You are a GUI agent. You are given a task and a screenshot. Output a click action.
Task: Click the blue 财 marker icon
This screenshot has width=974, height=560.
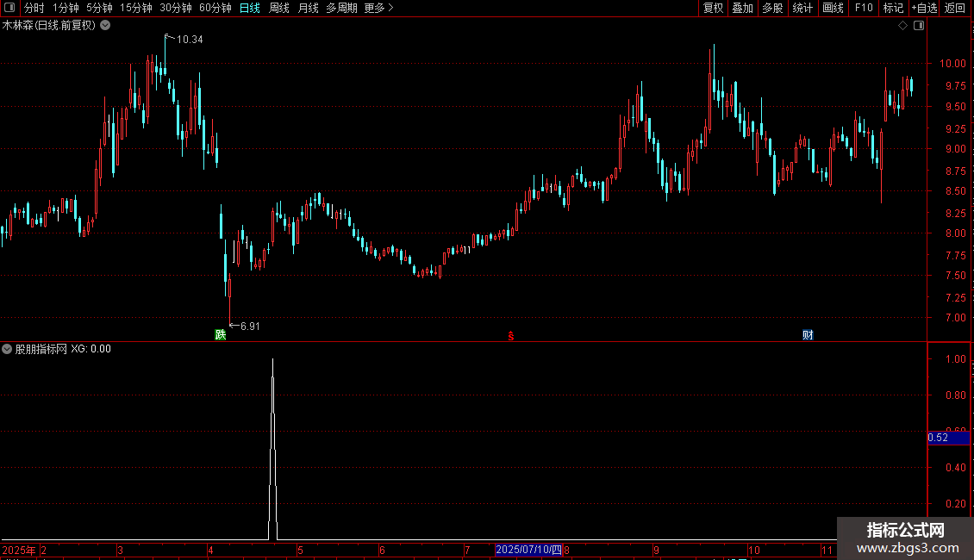click(808, 335)
